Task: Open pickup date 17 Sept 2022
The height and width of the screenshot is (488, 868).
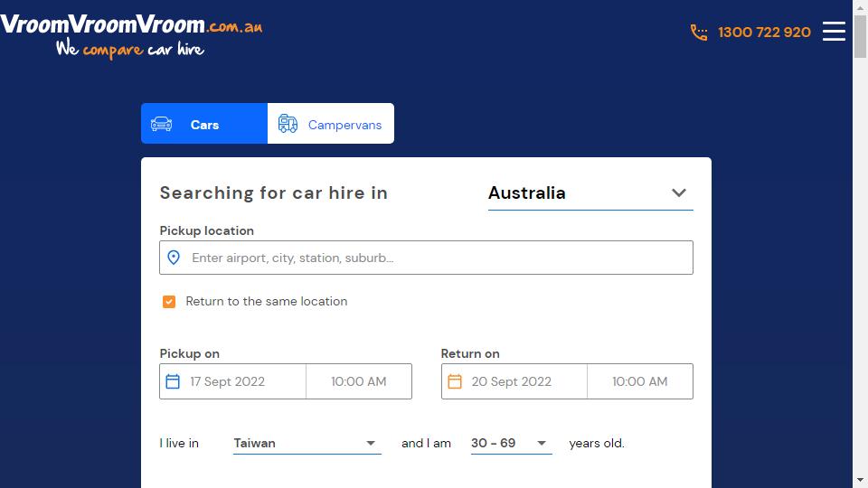Action: pyautogui.click(x=232, y=381)
